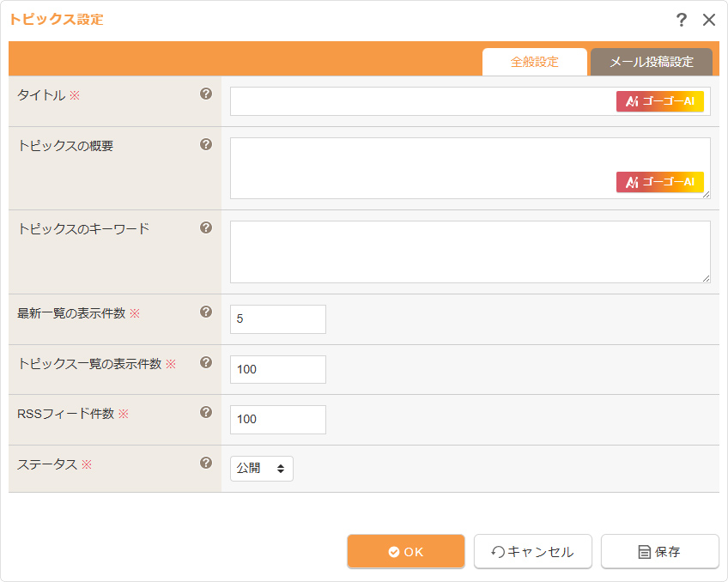
Task: Open dialog help question mark in header
Action: [x=682, y=20]
